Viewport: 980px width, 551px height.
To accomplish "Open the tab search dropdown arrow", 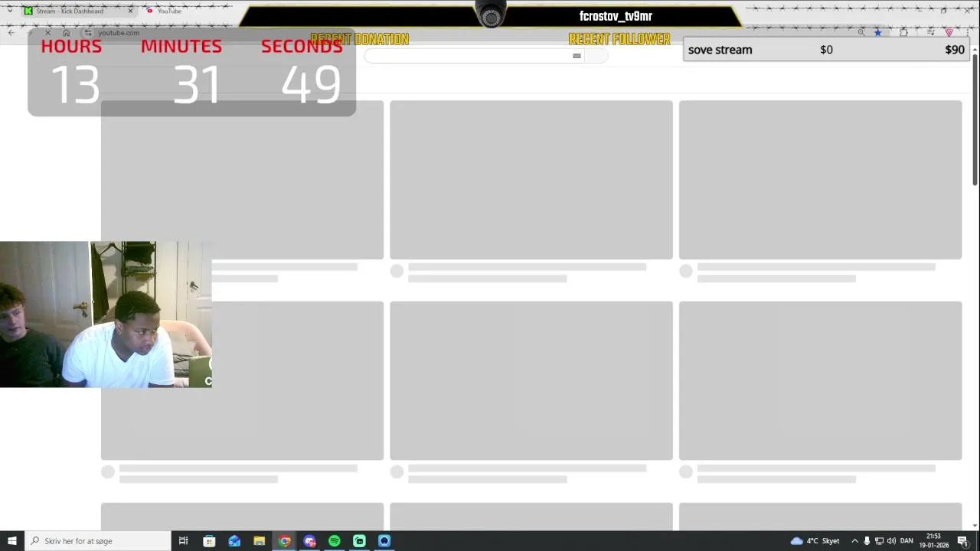I will (x=9, y=11).
